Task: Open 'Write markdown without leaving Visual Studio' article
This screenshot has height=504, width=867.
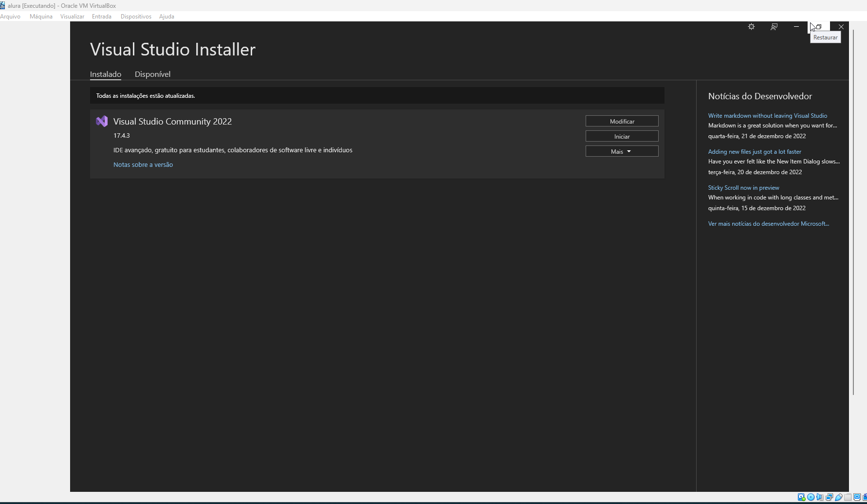Action: pos(767,116)
